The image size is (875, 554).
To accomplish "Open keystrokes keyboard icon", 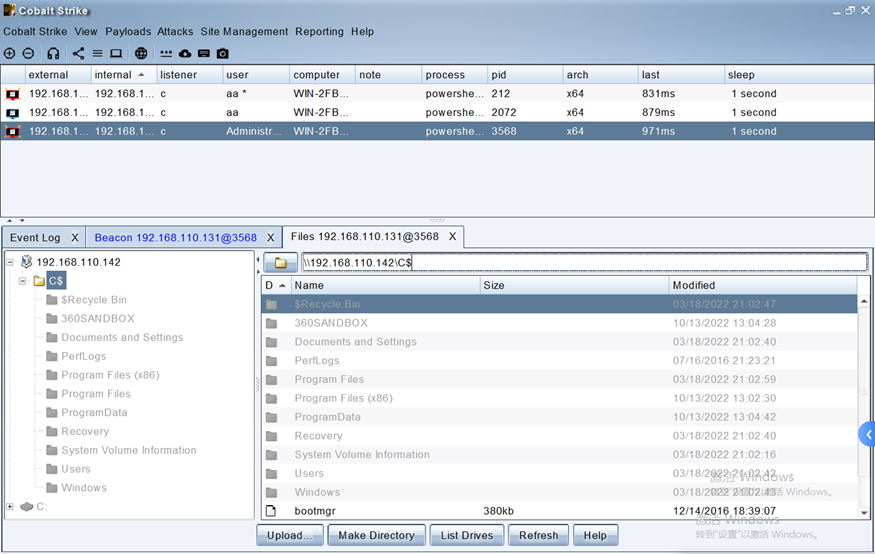I will pyautogui.click(x=204, y=54).
